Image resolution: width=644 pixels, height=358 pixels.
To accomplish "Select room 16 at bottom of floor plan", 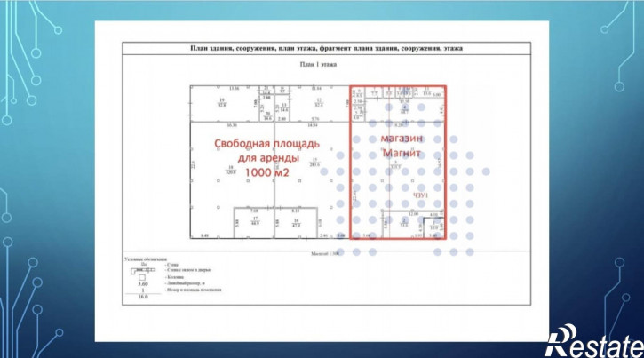I will 297,223.
